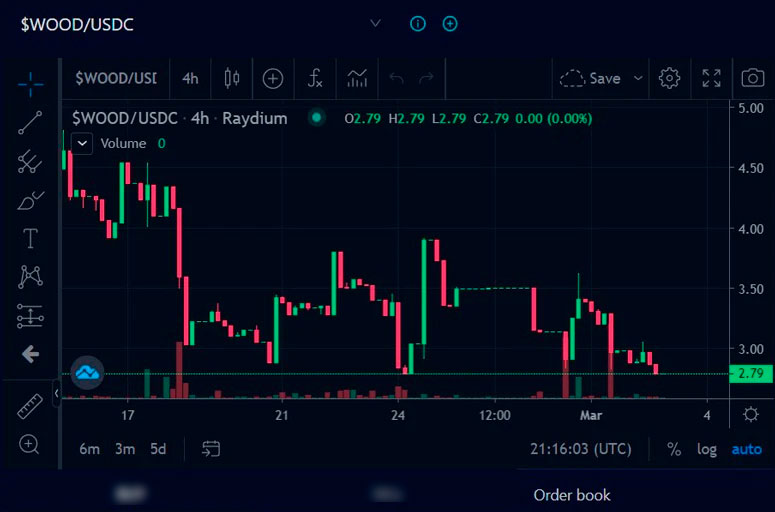Select the ruler measure tool
Image resolution: width=775 pixels, height=512 pixels.
[x=30, y=406]
